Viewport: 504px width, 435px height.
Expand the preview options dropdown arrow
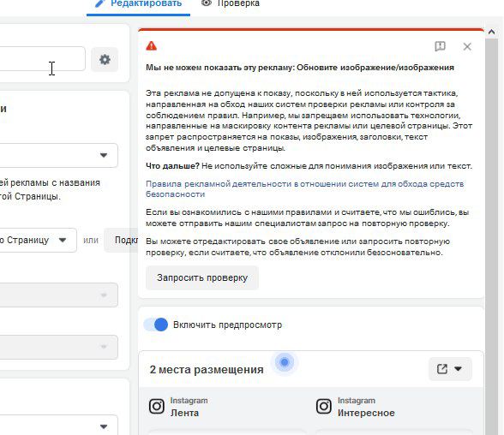pyautogui.click(x=458, y=369)
